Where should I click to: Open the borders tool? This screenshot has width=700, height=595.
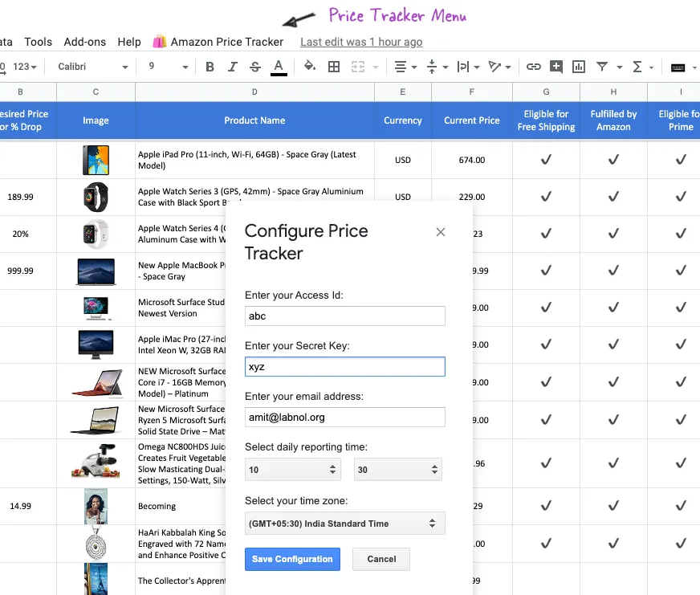coord(334,68)
